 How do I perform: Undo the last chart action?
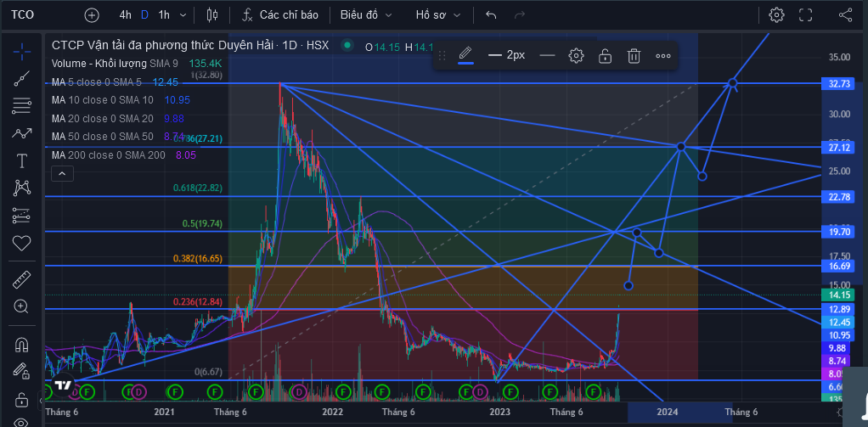(491, 15)
